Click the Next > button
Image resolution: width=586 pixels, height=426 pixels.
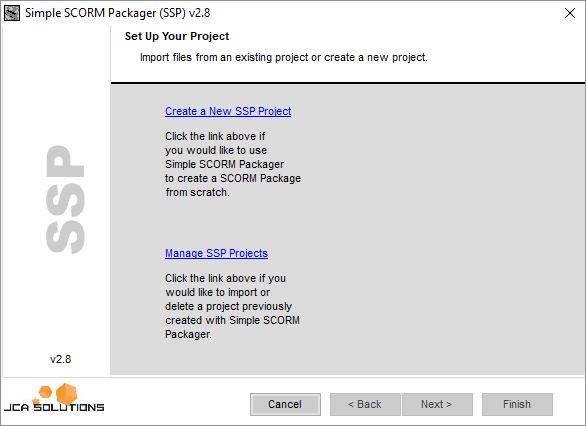click(x=437, y=404)
